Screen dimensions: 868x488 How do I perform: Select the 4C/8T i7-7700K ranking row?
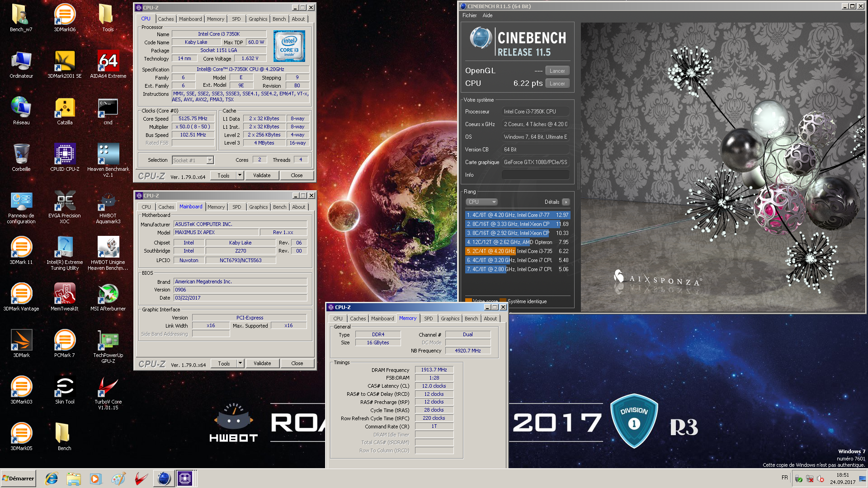(518, 215)
